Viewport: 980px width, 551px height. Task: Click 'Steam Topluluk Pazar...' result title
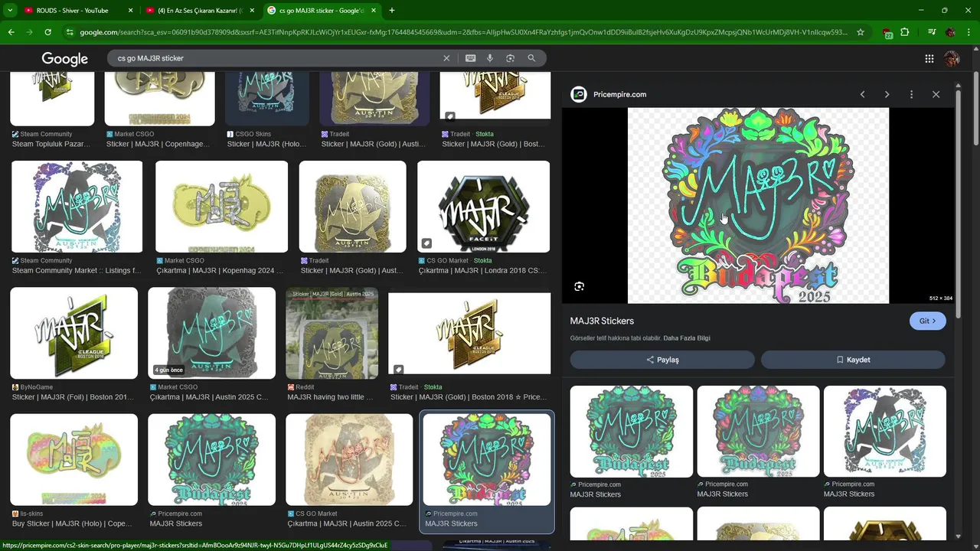[x=52, y=144]
